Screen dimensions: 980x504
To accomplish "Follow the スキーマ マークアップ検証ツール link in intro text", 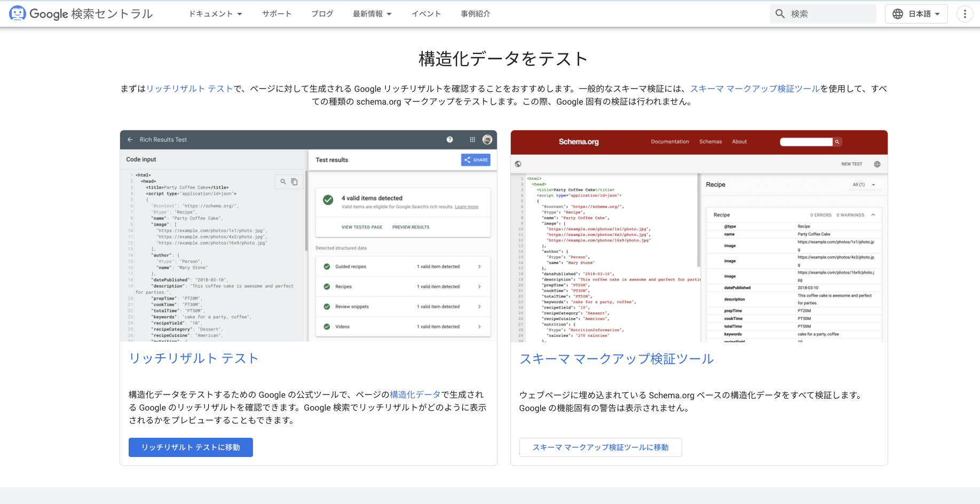I will pos(755,89).
